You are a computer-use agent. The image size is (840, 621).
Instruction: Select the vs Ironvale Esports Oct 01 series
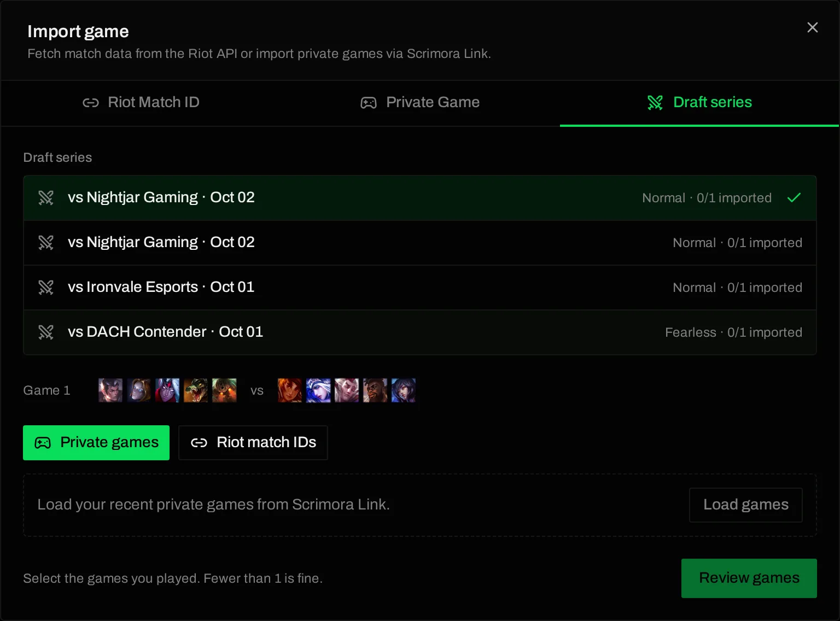coord(420,288)
